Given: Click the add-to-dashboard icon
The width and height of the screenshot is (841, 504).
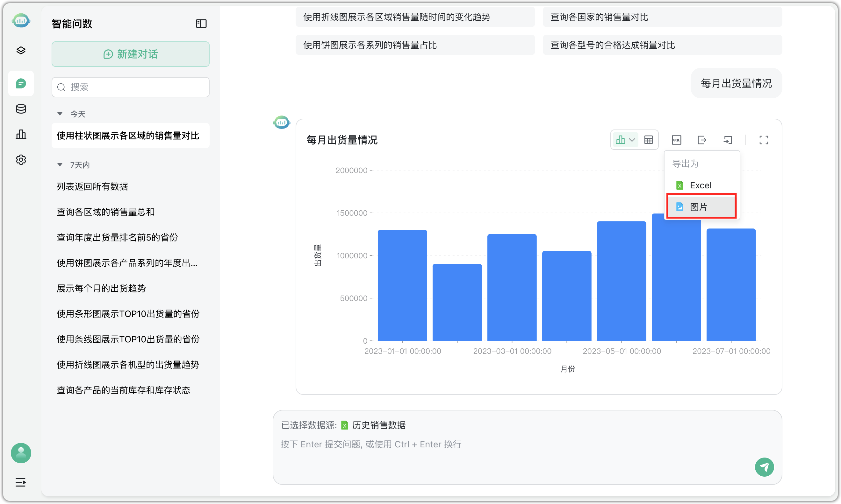Looking at the screenshot, I should 728,140.
